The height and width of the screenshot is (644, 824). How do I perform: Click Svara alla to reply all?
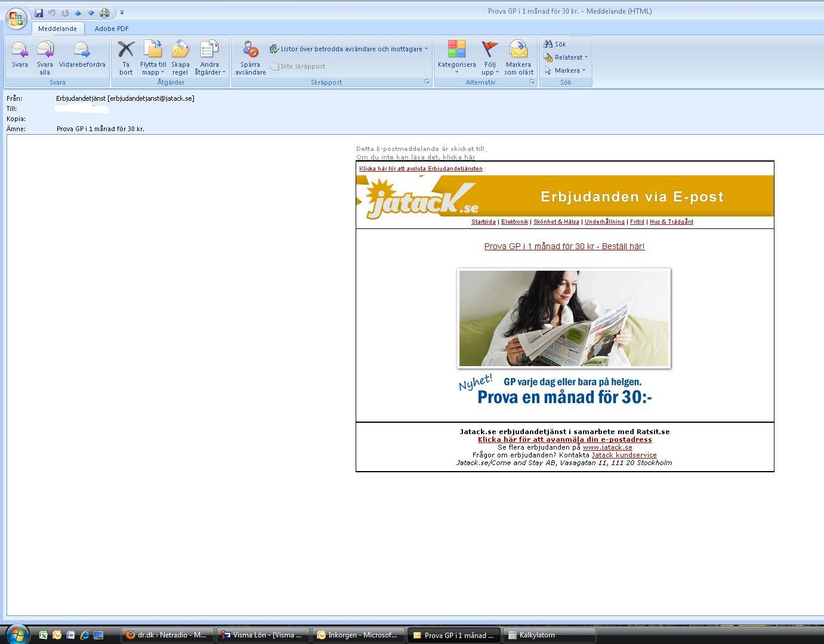[45, 57]
